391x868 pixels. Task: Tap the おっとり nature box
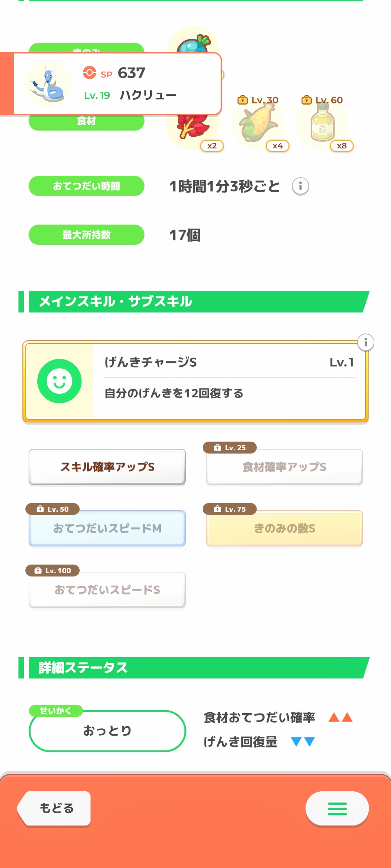107,731
